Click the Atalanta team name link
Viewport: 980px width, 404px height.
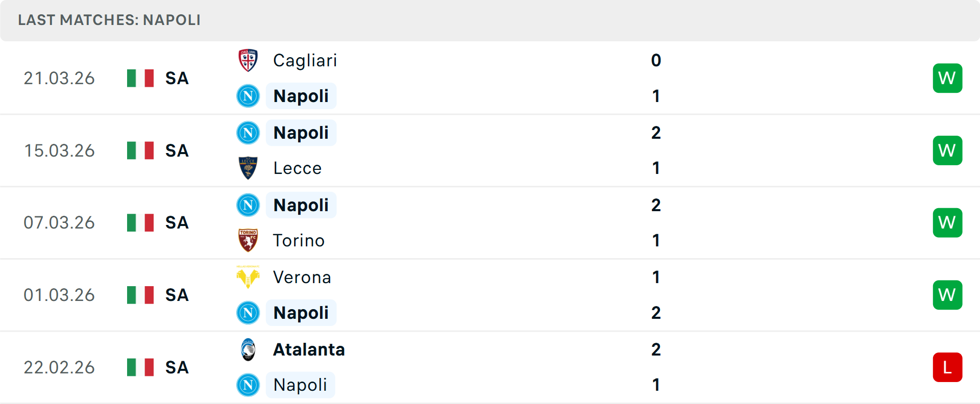[308, 350]
